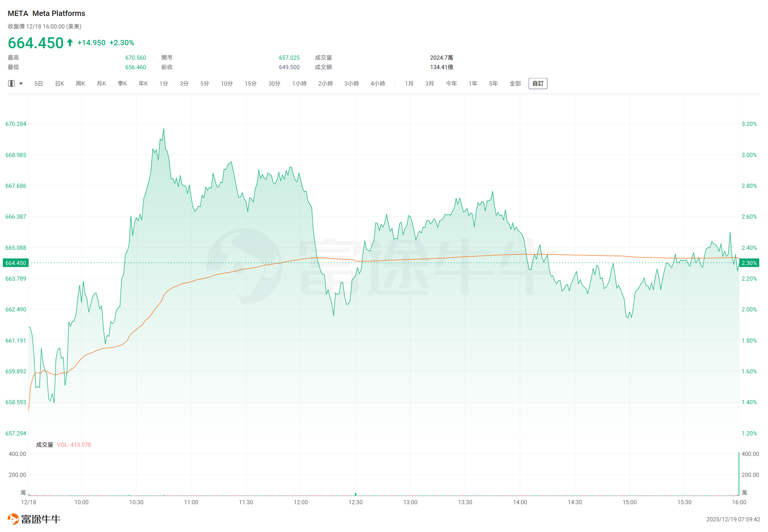The width and height of the screenshot is (768, 532).
Task: Select the 1小時 hourly interval
Action: click(x=299, y=84)
